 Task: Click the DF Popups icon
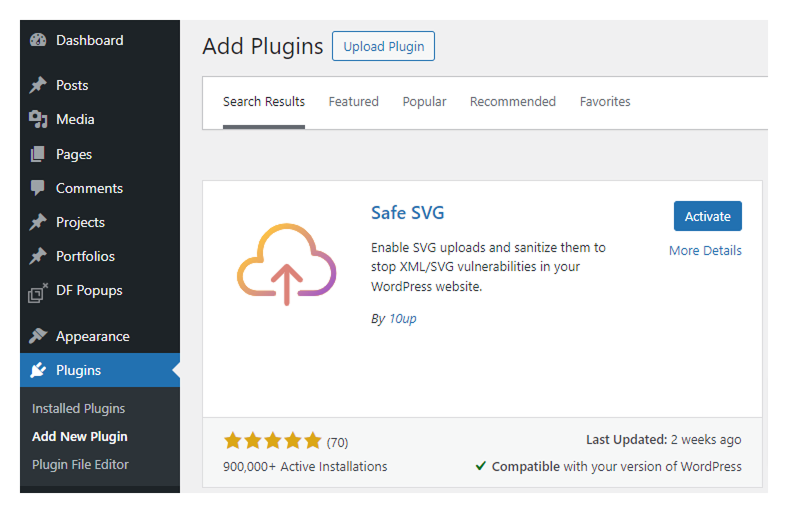[38, 292]
